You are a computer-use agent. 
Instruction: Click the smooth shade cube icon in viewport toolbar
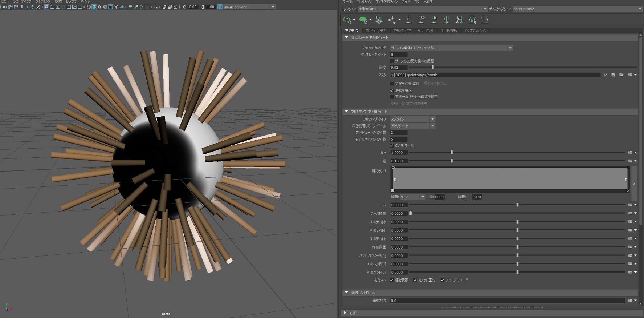coord(94,7)
